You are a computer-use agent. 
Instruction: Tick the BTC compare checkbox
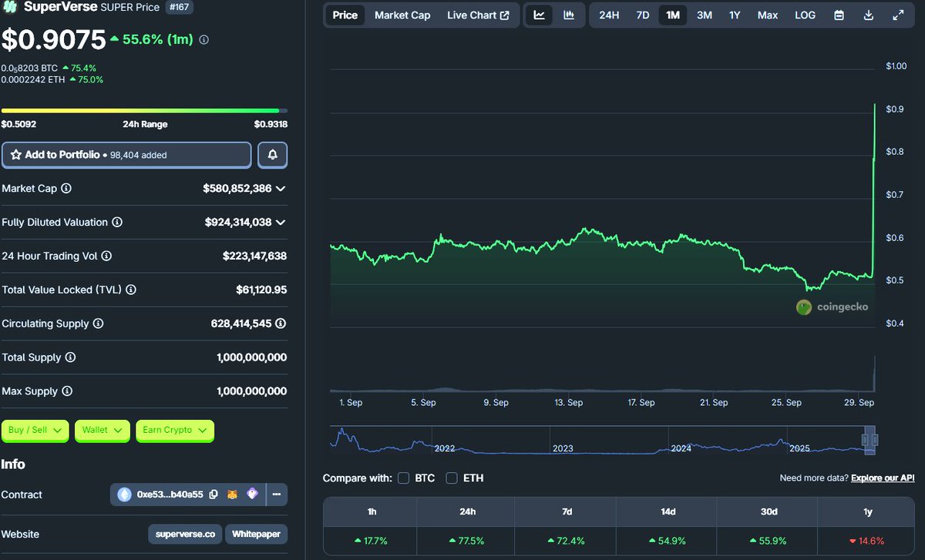point(403,478)
